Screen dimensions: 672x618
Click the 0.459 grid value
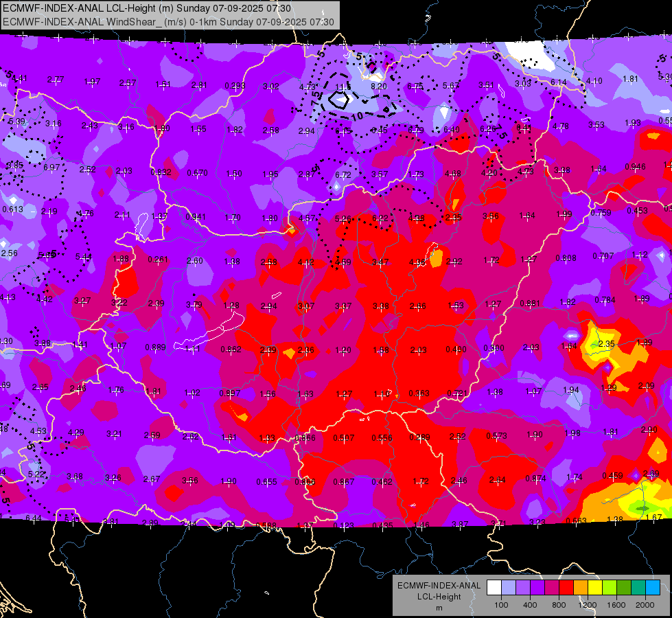pos(612,476)
